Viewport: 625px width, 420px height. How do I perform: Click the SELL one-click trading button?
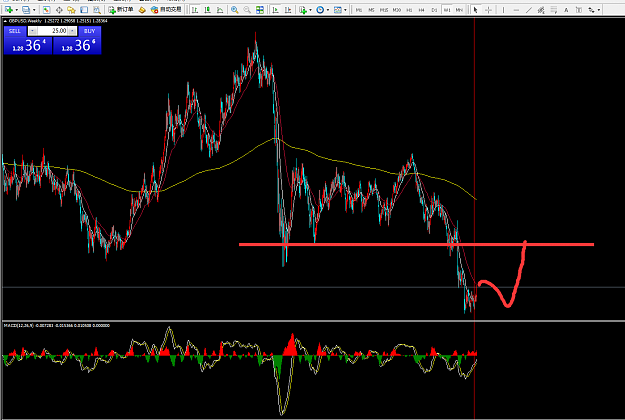[15, 31]
